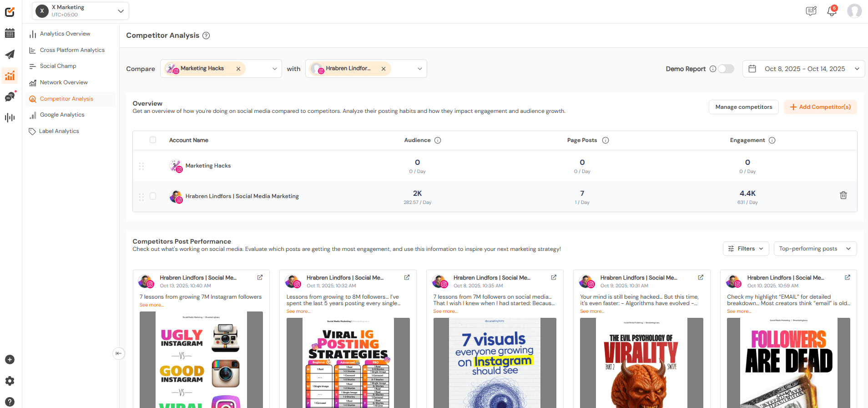Screen dimensions: 868x408
Task: Click the Social Champ logo icon
Action: tap(10, 12)
